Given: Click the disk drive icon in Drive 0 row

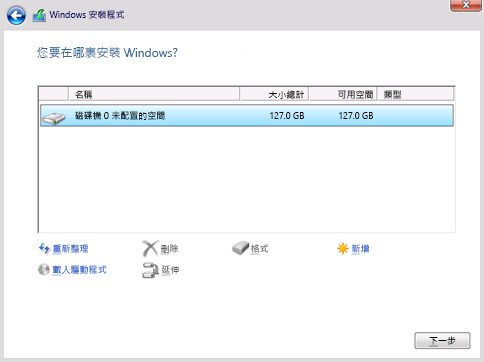Looking at the screenshot, I should (54, 118).
